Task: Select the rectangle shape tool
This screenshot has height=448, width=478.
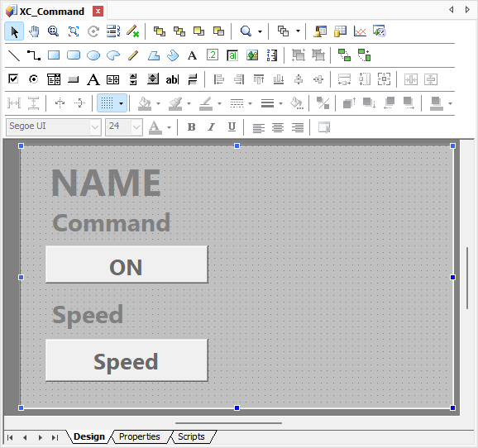Action: [x=54, y=55]
